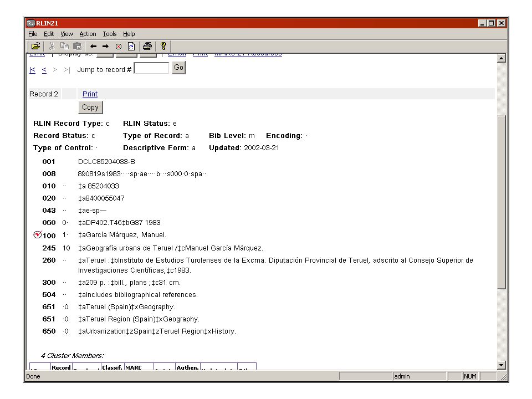The image size is (532, 399).
Task: Click the Help question mark icon
Action: click(163, 46)
